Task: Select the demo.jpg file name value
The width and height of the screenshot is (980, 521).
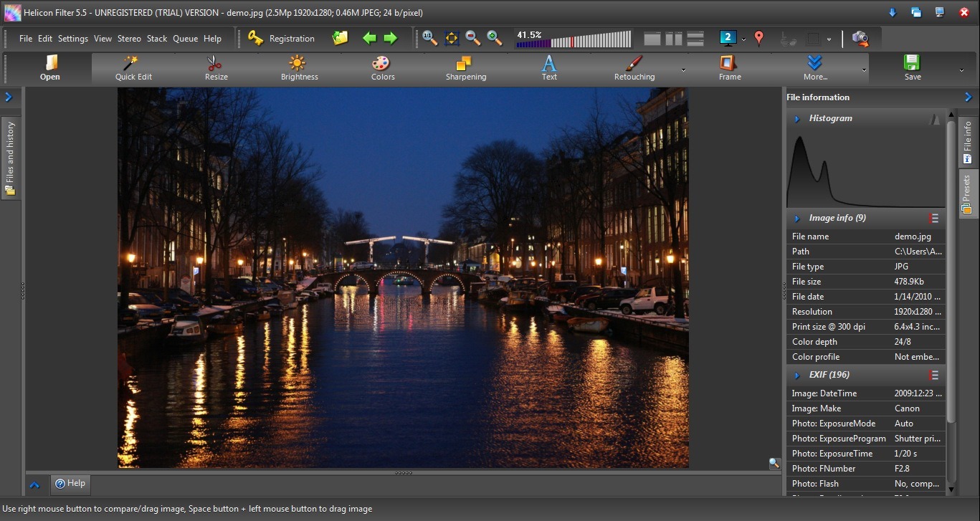Action: coord(913,236)
